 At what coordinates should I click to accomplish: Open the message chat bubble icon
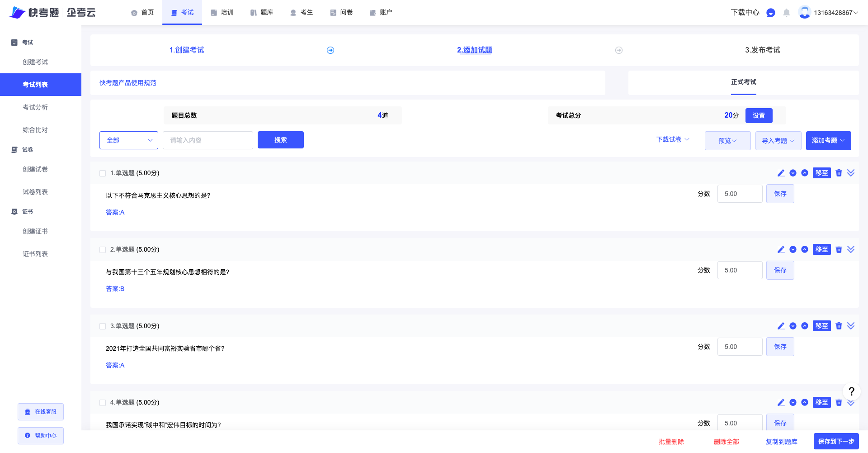pos(771,13)
